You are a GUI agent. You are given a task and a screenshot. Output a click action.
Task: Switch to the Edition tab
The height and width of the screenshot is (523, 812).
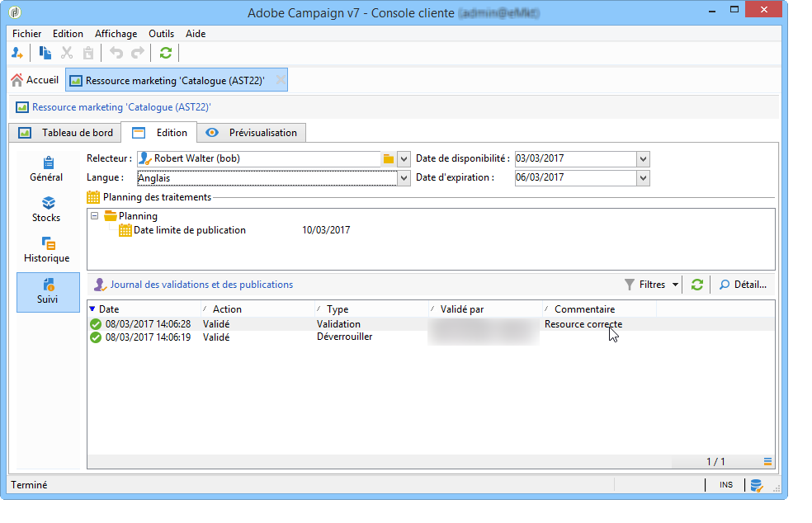pos(159,133)
